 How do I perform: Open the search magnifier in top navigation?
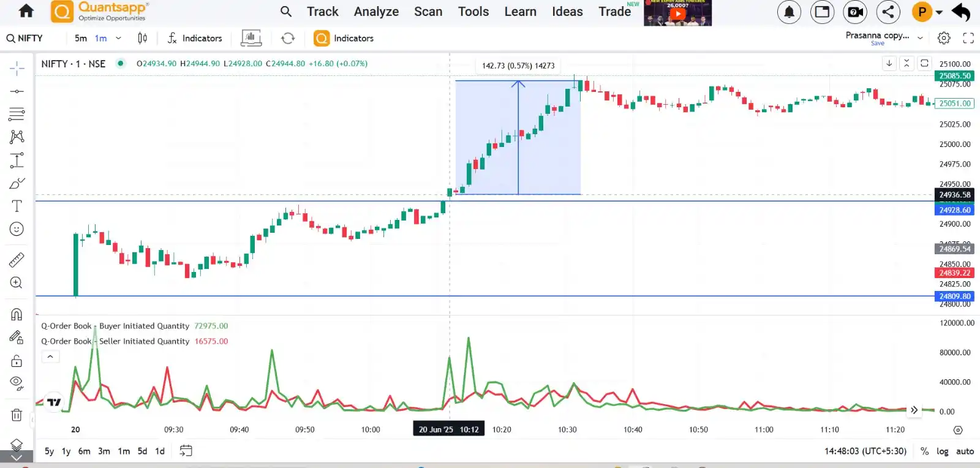[286, 12]
